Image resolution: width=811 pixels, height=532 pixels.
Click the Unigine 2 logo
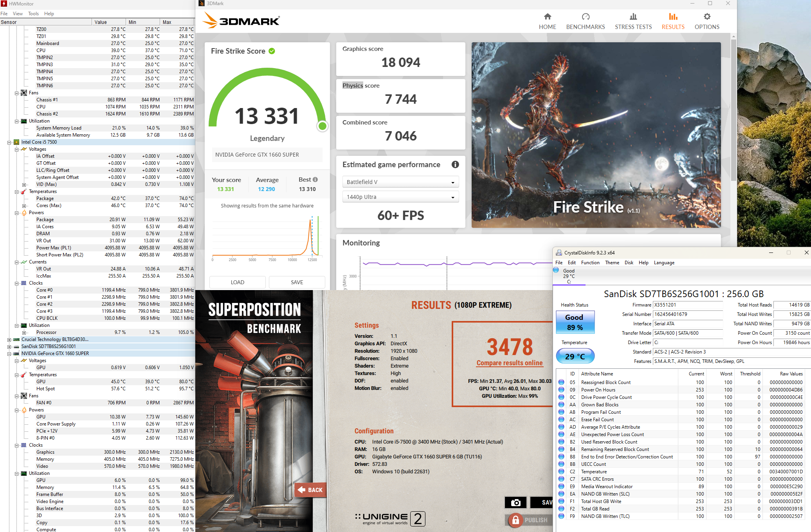[390, 519]
